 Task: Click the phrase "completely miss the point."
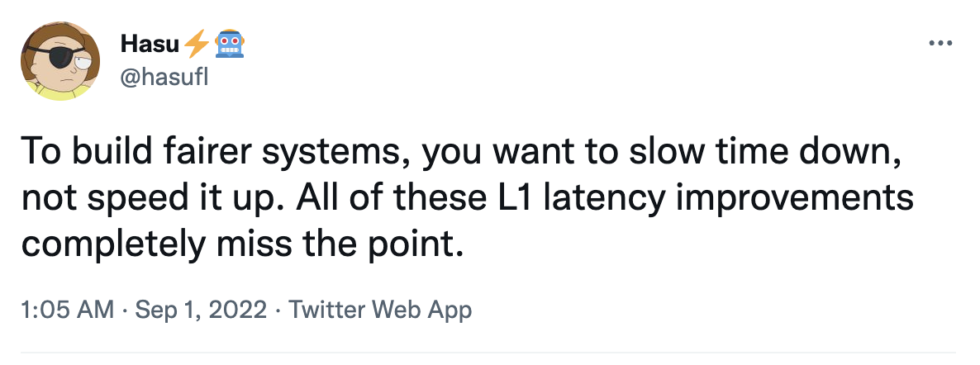(239, 245)
